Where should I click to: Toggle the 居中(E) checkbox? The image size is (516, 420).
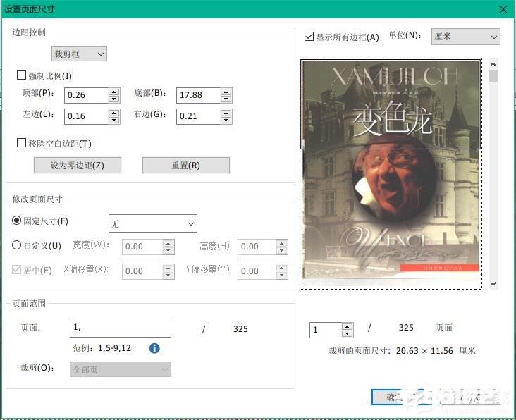point(16,270)
